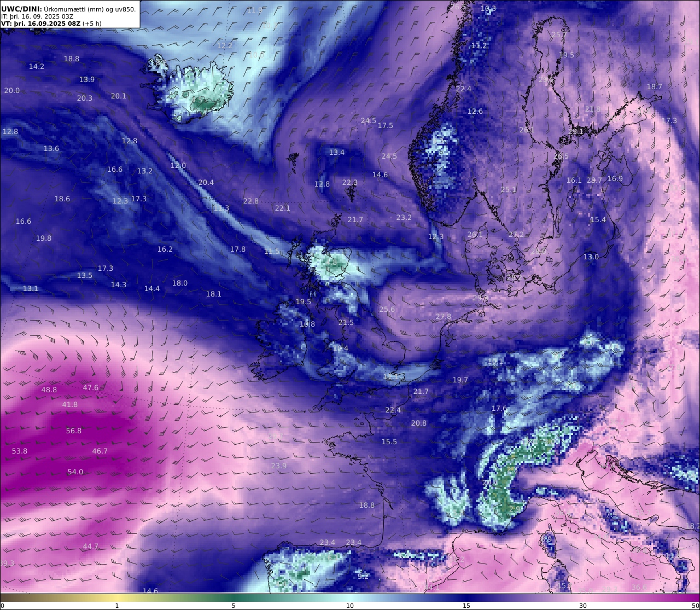This screenshot has width=700, height=610.
Task: Select the 17.6 value label
Action: 499,409
